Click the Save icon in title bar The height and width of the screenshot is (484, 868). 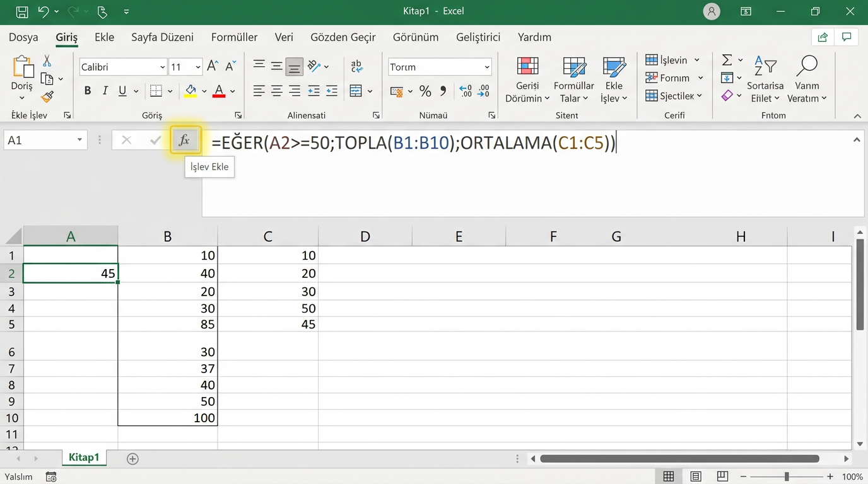click(x=21, y=11)
